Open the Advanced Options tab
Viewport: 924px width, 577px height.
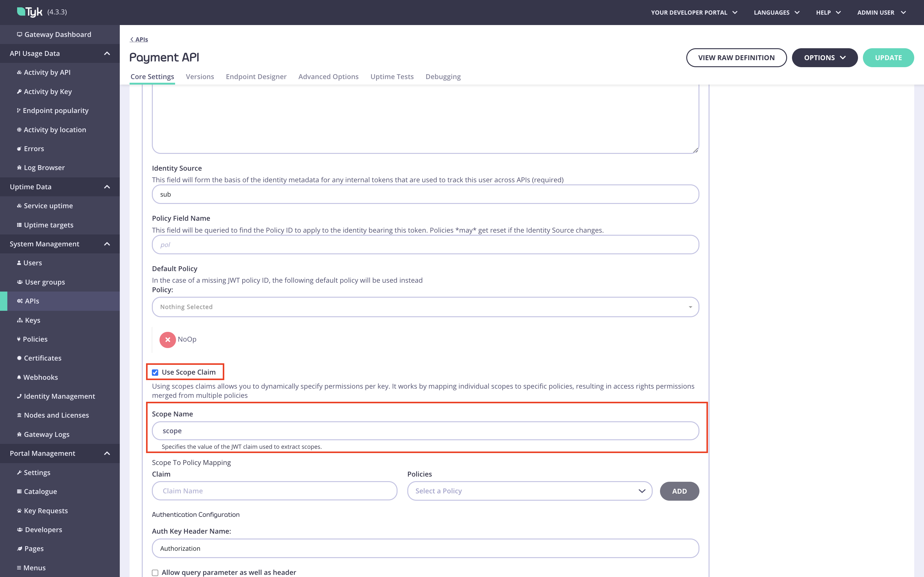point(328,76)
